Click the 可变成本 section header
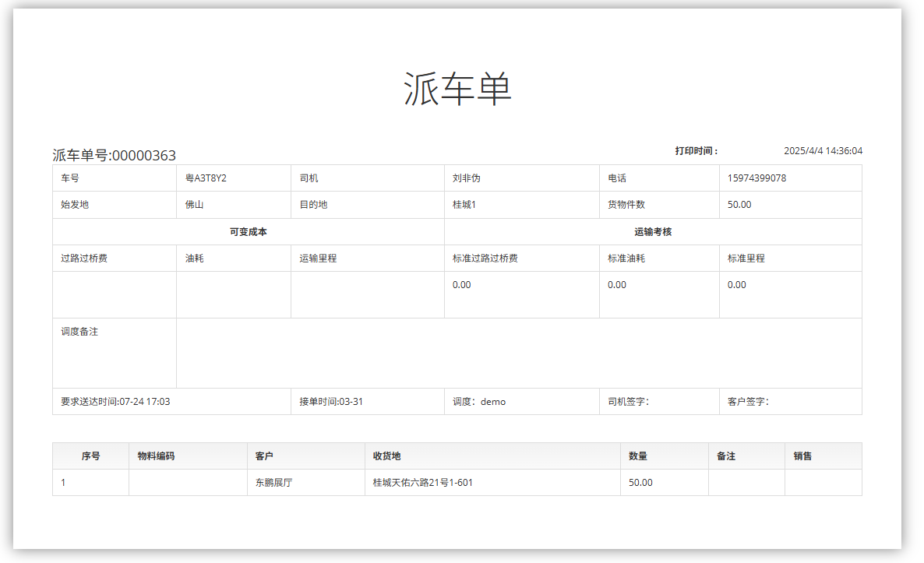Screen dimensions: 924x563 click(x=248, y=232)
